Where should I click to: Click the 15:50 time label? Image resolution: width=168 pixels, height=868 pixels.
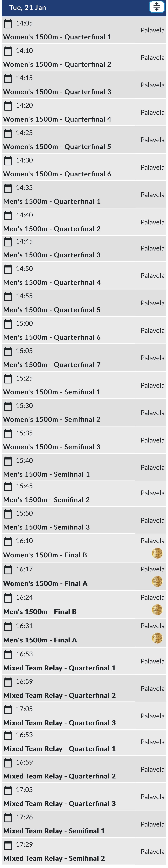24,513
